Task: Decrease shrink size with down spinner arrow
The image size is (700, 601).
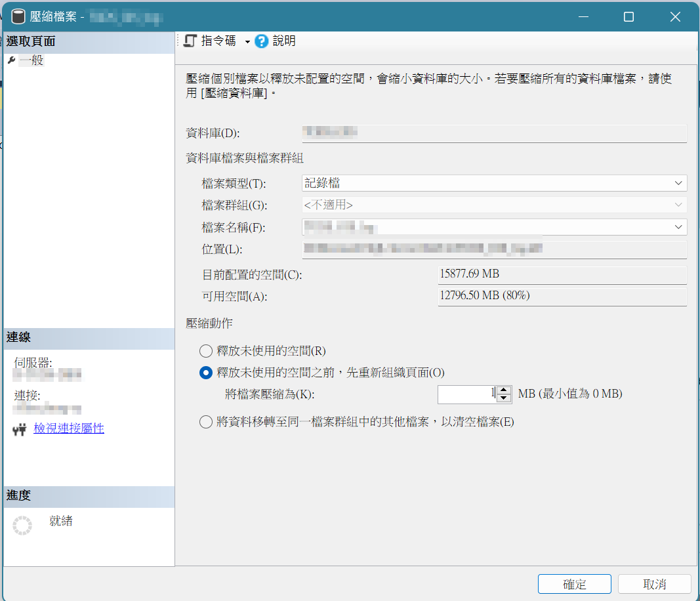Action: click(x=504, y=398)
